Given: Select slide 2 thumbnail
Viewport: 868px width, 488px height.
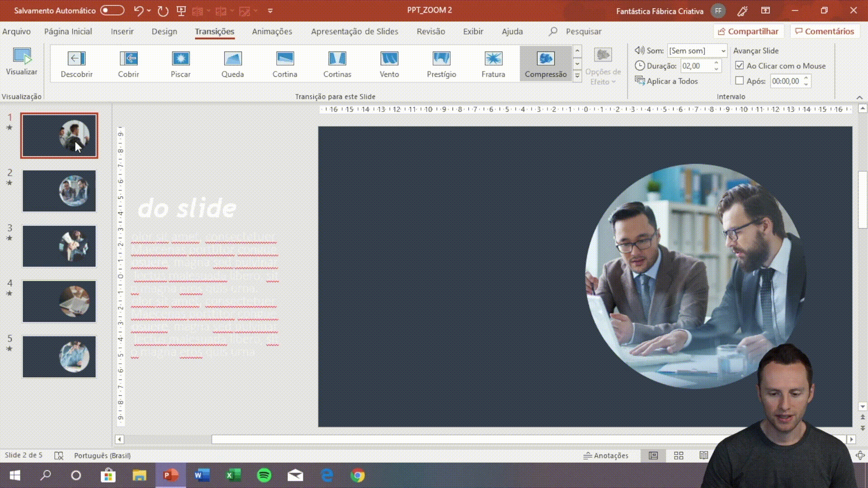Looking at the screenshot, I should [x=59, y=191].
